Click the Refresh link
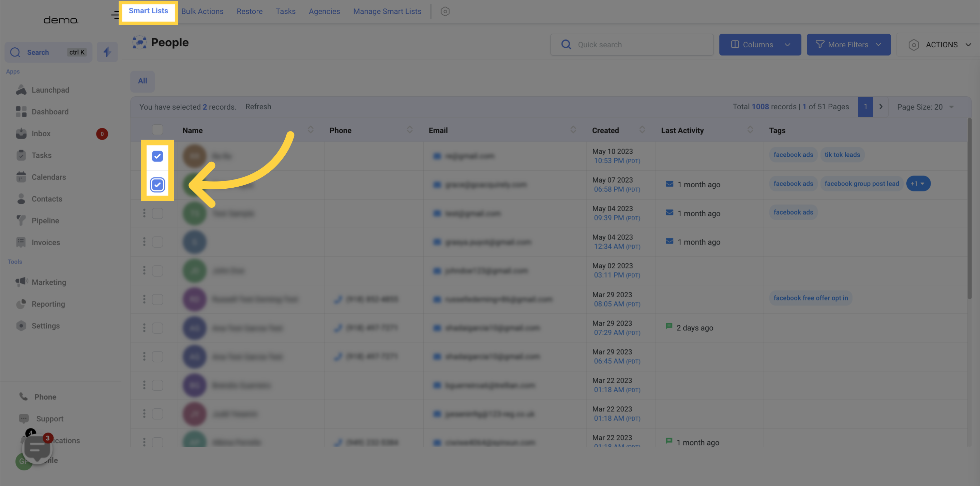The image size is (980, 486). click(258, 107)
